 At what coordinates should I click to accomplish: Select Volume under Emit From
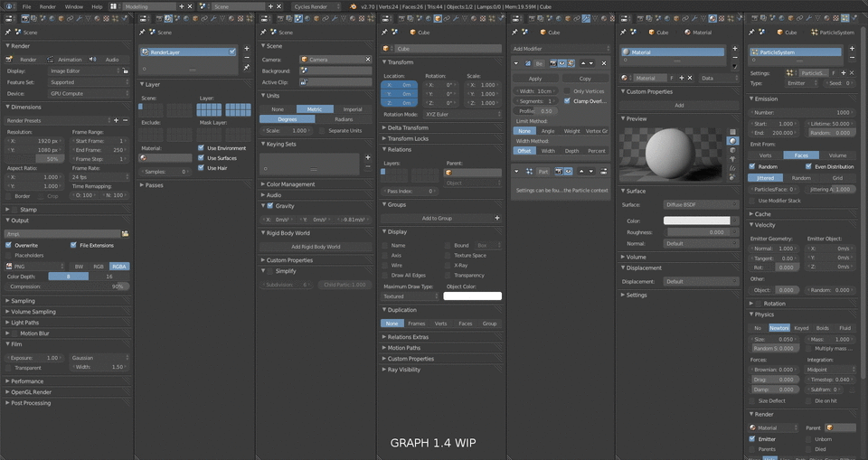point(837,155)
